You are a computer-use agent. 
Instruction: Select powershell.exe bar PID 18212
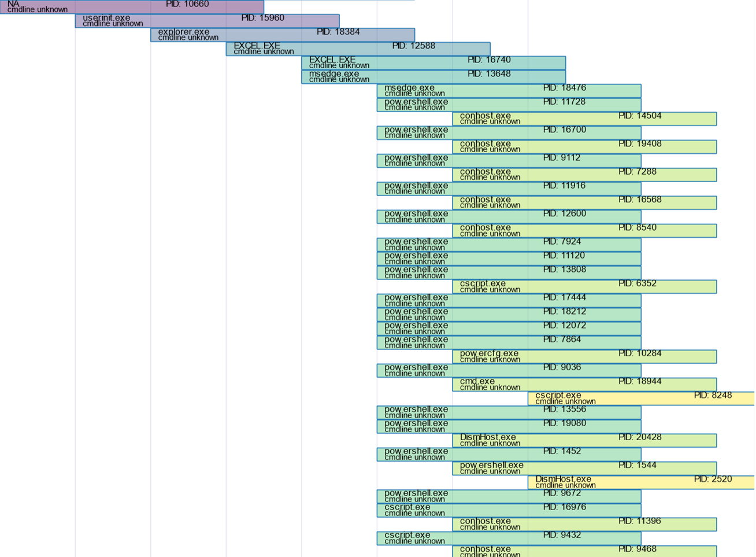509,315
